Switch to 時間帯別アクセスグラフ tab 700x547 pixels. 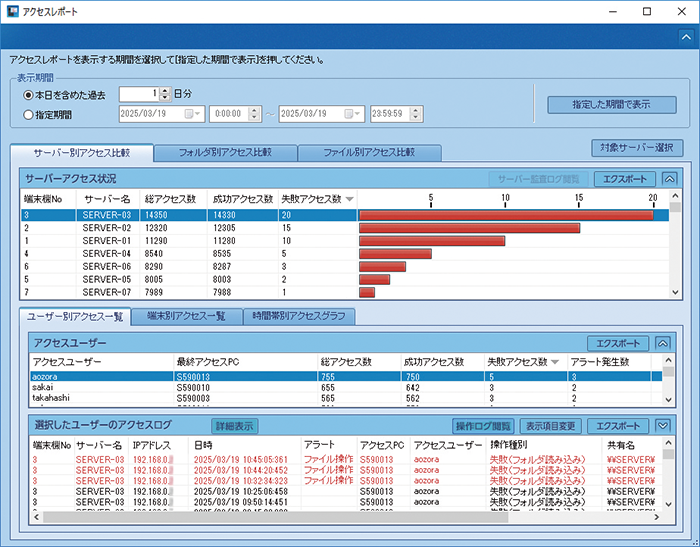pyautogui.click(x=299, y=317)
